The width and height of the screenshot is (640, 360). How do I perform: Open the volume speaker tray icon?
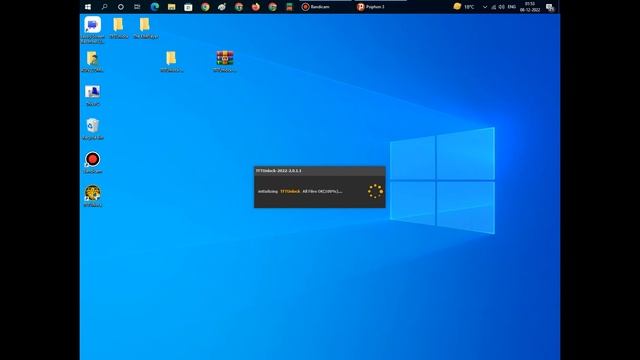(x=502, y=7)
